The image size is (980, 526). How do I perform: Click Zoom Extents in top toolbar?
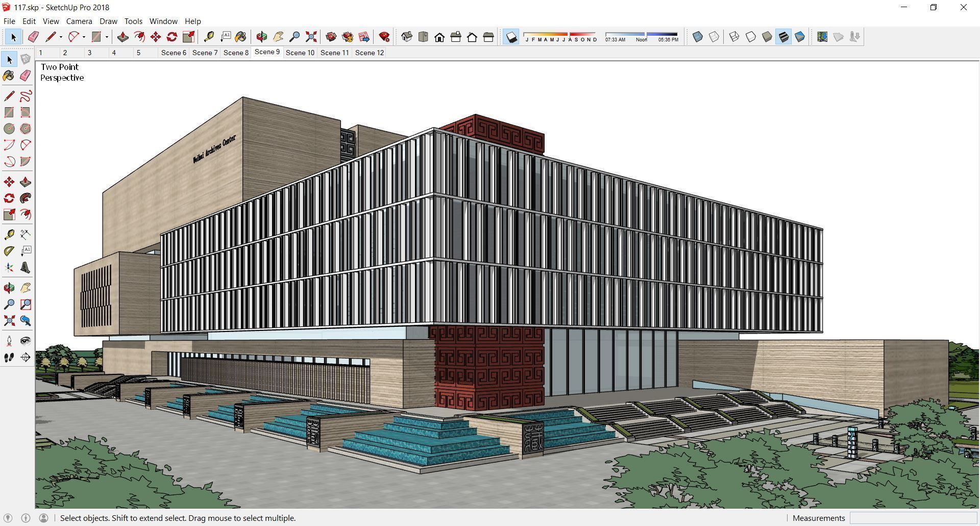click(311, 37)
